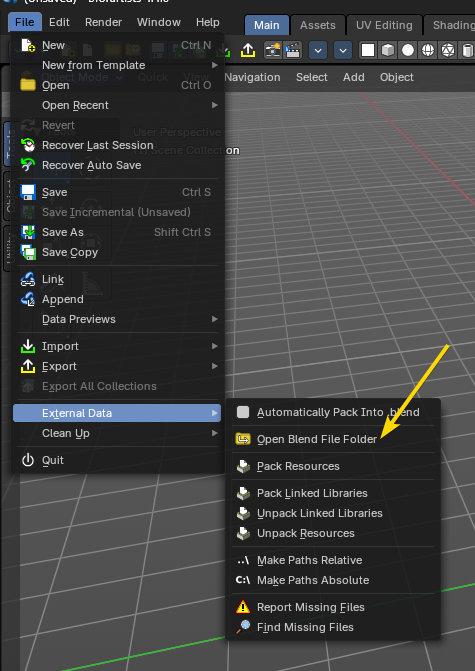The height and width of the screenshot is (671, 475).
Task: Expand Data Previews submenu
Action: pos(117,319)
